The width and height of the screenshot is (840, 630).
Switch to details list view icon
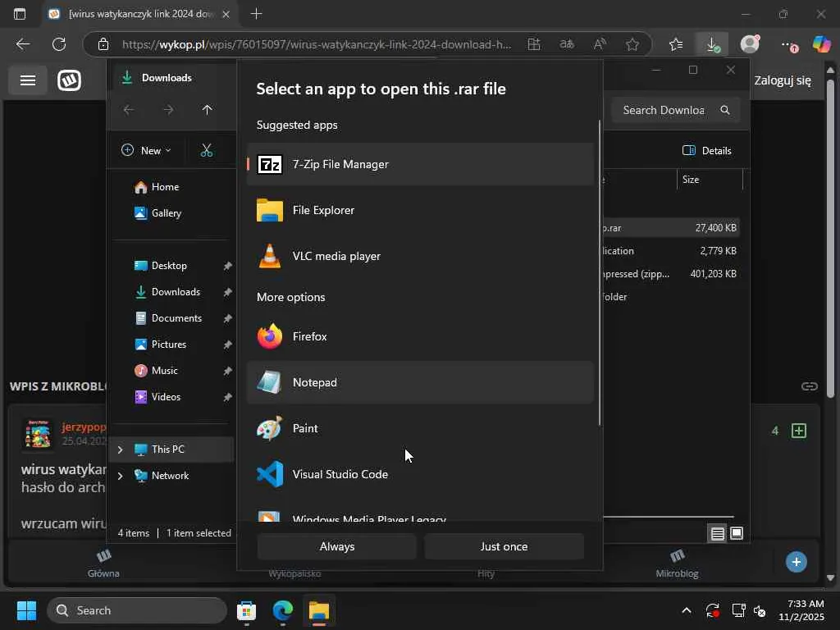(x=718, y=533)
